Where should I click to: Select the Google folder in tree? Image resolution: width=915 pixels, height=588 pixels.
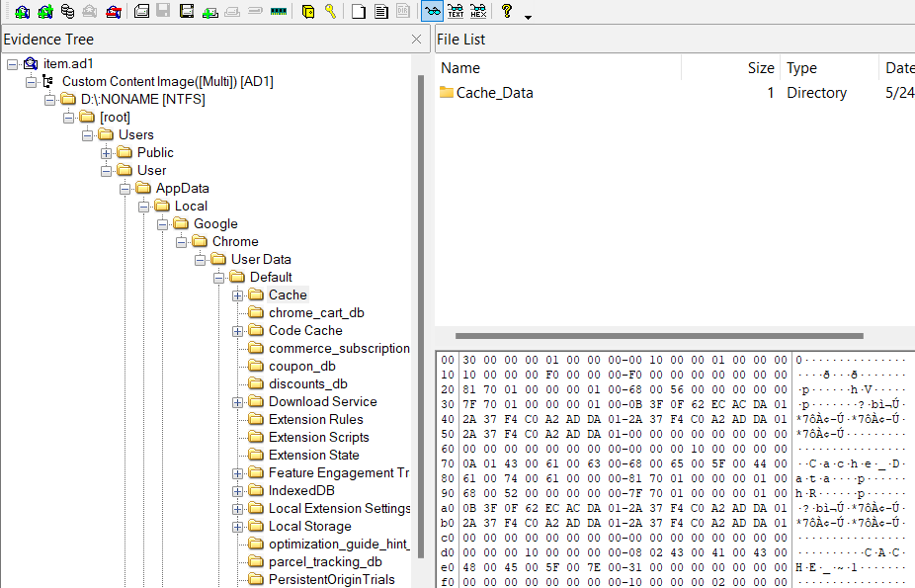coord(215,224)
